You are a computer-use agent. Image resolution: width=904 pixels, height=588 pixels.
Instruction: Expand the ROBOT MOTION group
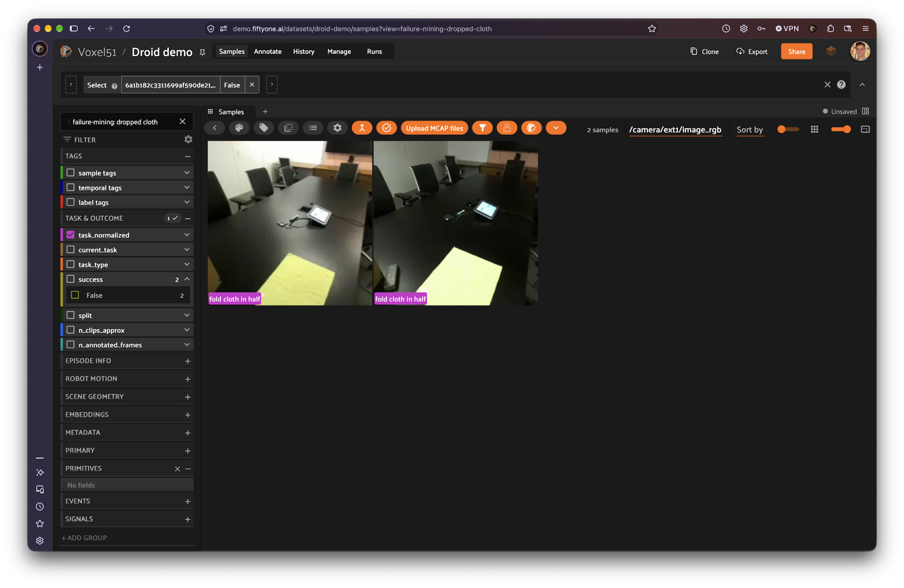click(188, 379)
